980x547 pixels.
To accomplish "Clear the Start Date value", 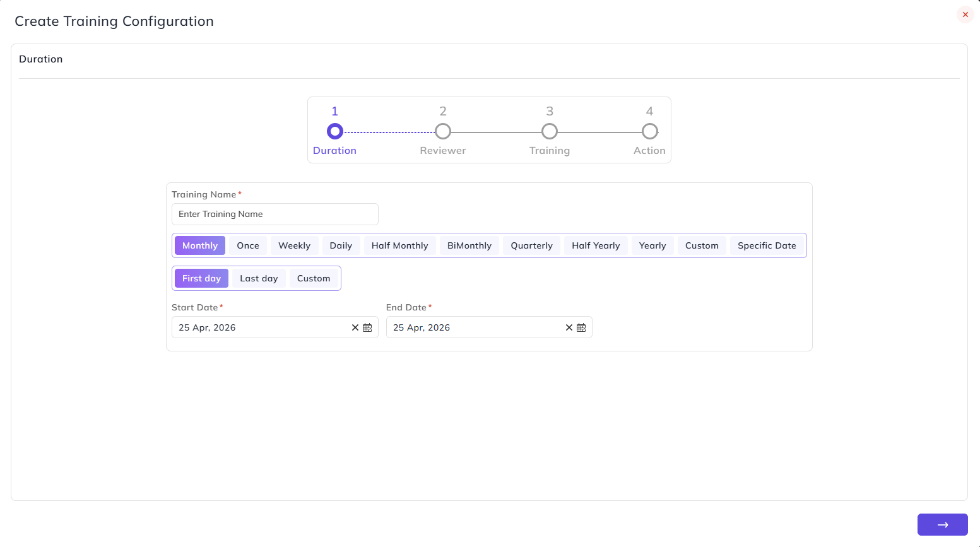I will pyautogui.click(x=355, y=327).
